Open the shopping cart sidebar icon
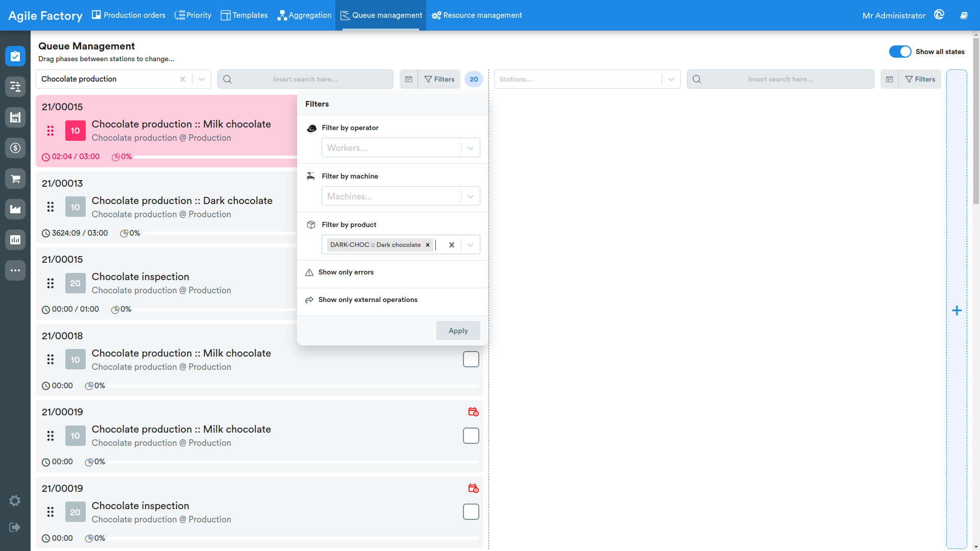 pyautogui.click(x=15, y=179)
